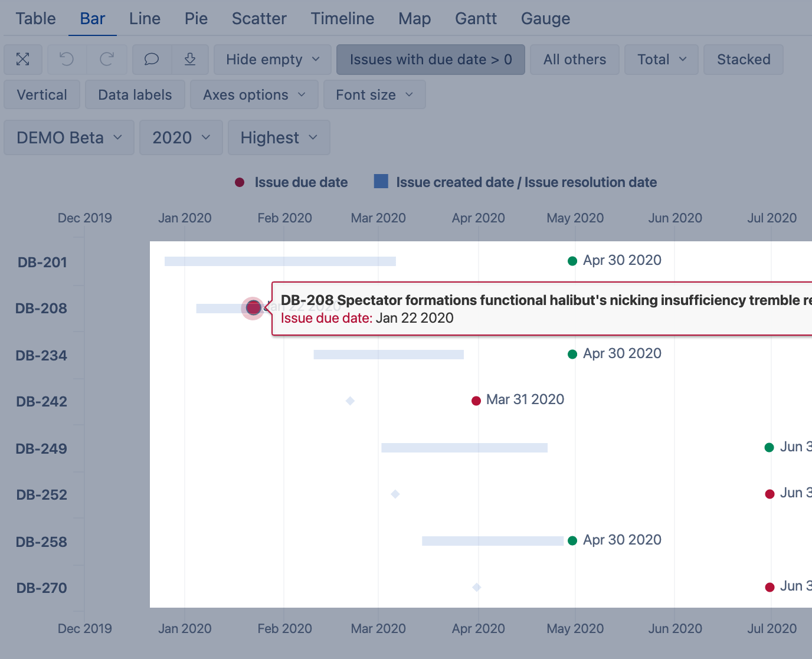Open the comment speech bubble icon

pos(152,60)
